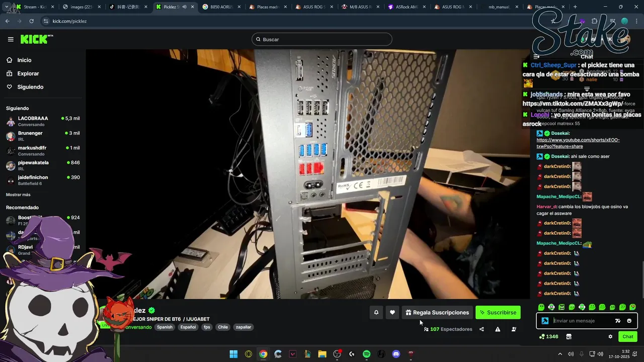Open Discord from the taskbar
644x362 pixels.
click(x=396, y=354)
